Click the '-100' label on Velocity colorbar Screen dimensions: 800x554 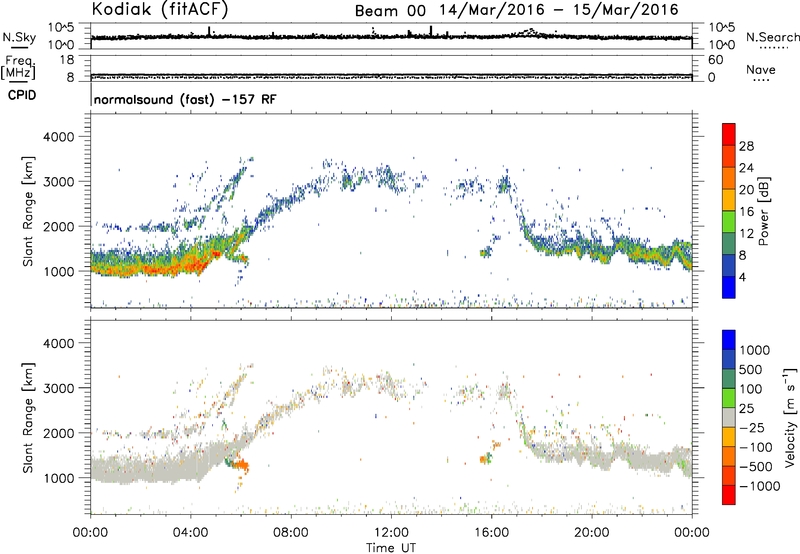[756, 447]
